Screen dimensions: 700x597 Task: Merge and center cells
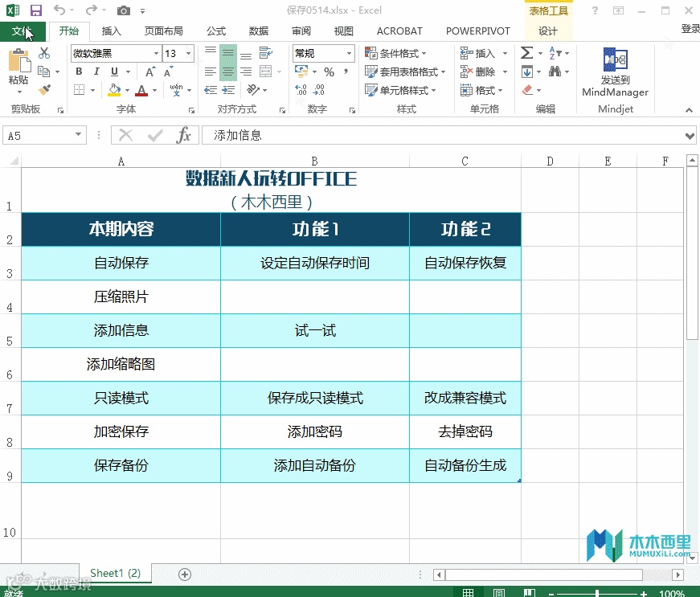click(x=266, y=72)
